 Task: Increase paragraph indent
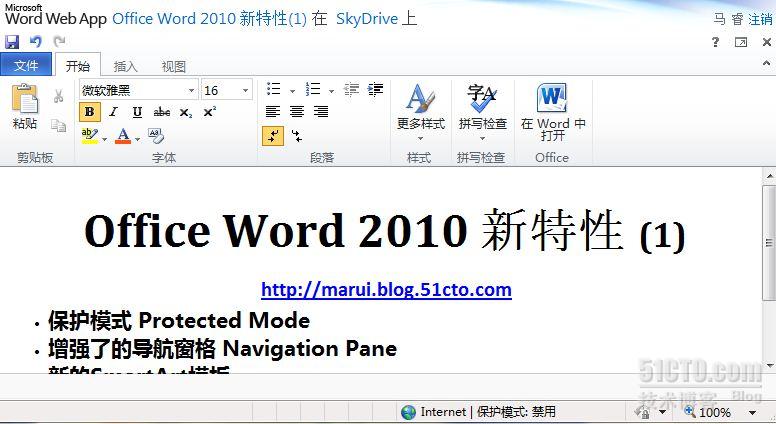tap(375, 89)
